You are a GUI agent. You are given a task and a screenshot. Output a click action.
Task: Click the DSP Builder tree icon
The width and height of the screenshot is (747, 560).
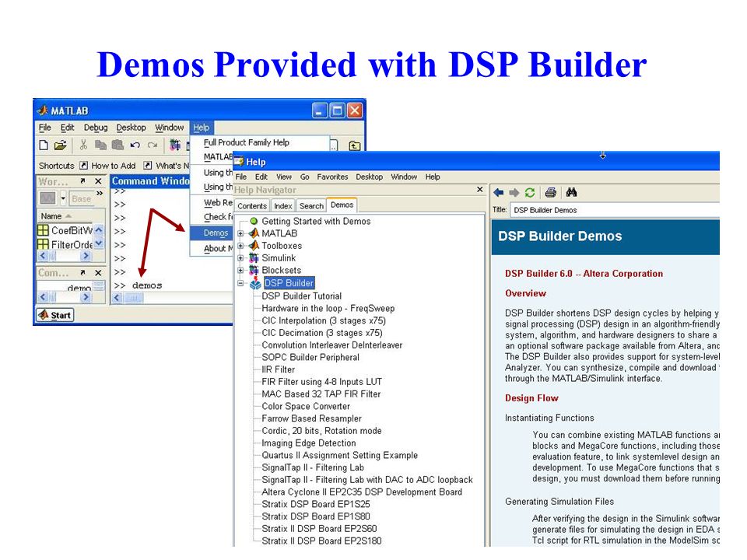pyautogui.click(x=255, y=283)
